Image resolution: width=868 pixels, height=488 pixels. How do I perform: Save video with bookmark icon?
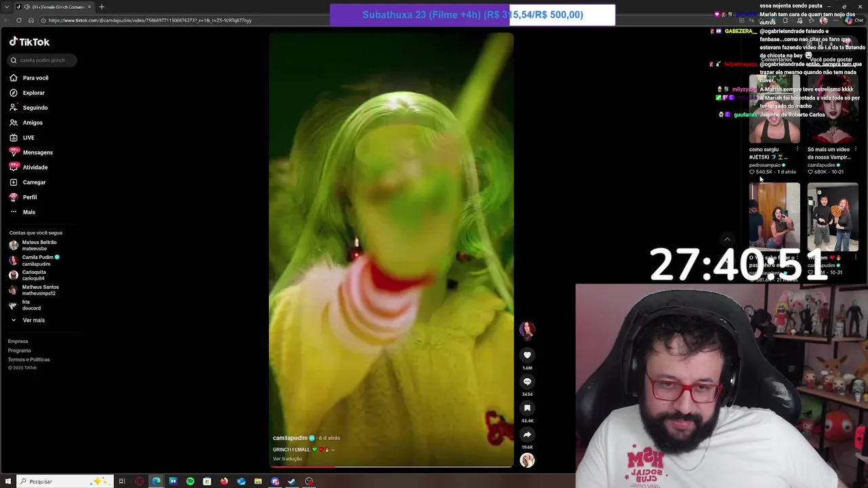527,408
